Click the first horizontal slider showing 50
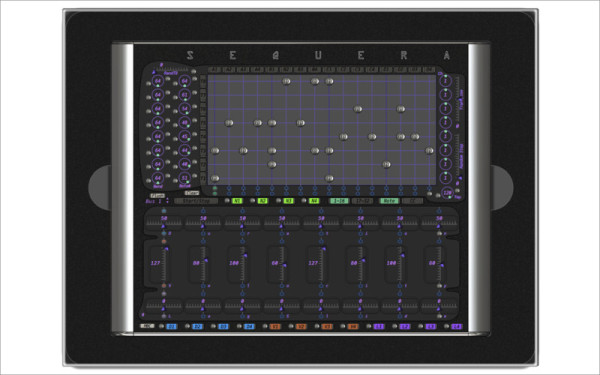Viewport: 600px width, 375px height. [164, 221]
